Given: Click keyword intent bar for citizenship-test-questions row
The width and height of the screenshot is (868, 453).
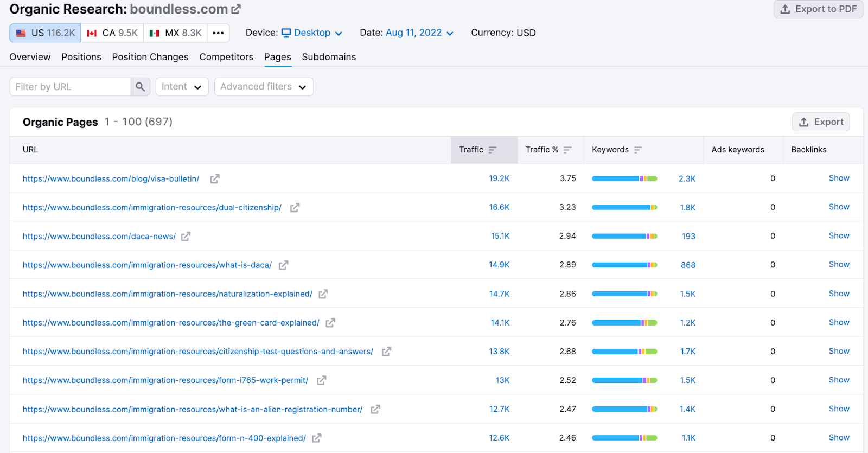Looking at the screenshot, I should (x=624, y=352).
